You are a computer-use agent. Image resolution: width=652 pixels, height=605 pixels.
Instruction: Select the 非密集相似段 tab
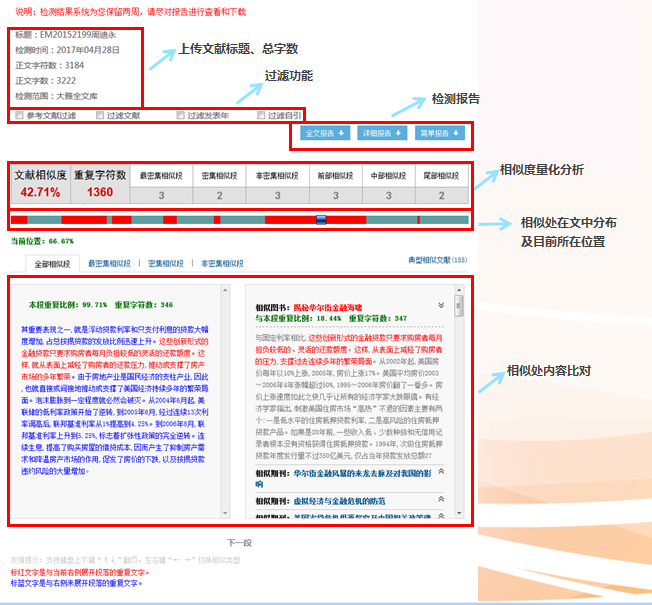tap(222, 264)
